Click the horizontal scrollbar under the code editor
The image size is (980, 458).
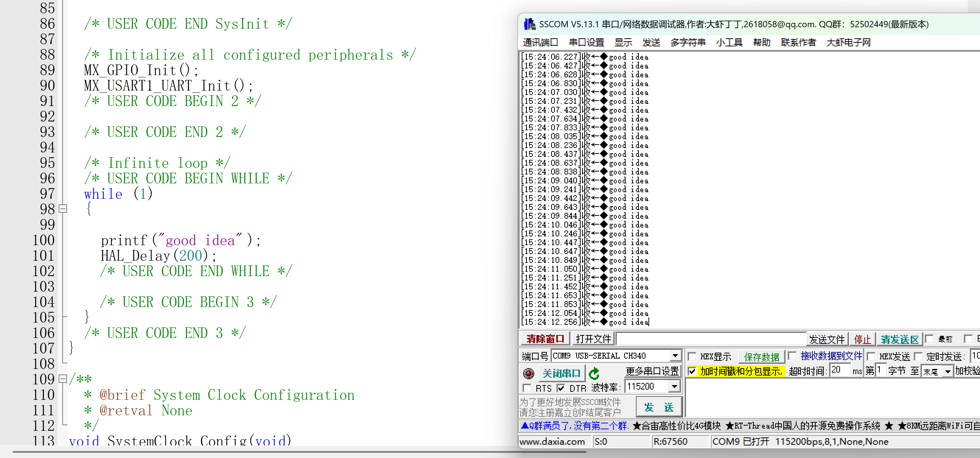coord(299,452)
